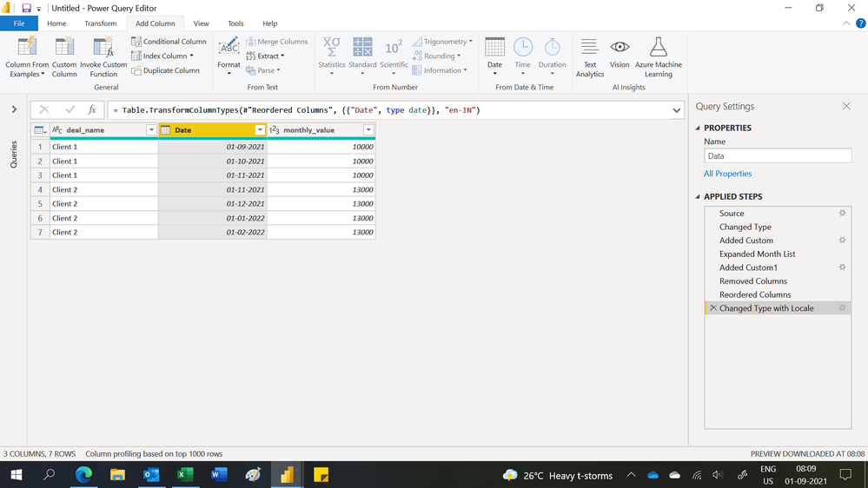Image resolution: width=868 pixels, height=488 pixels.
Task: Open the Rounding dropdown
Action: tap(436, 56)
